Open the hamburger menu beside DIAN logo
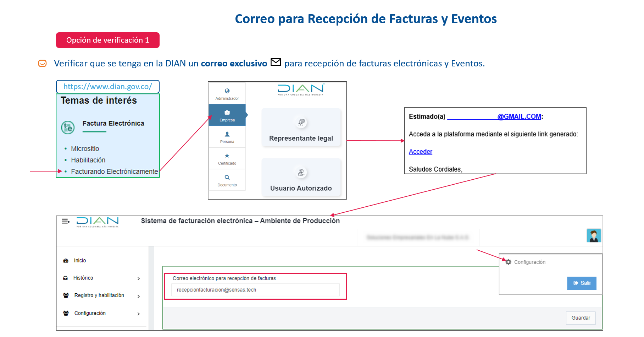Screen dimensions: 644x337 (66, 221)
